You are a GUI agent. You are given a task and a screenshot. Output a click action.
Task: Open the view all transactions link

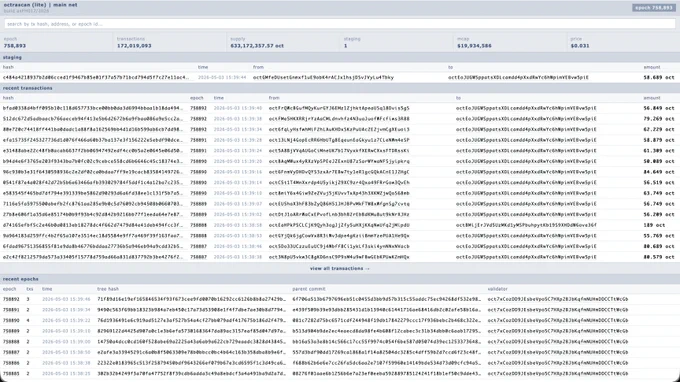point(340,268)
